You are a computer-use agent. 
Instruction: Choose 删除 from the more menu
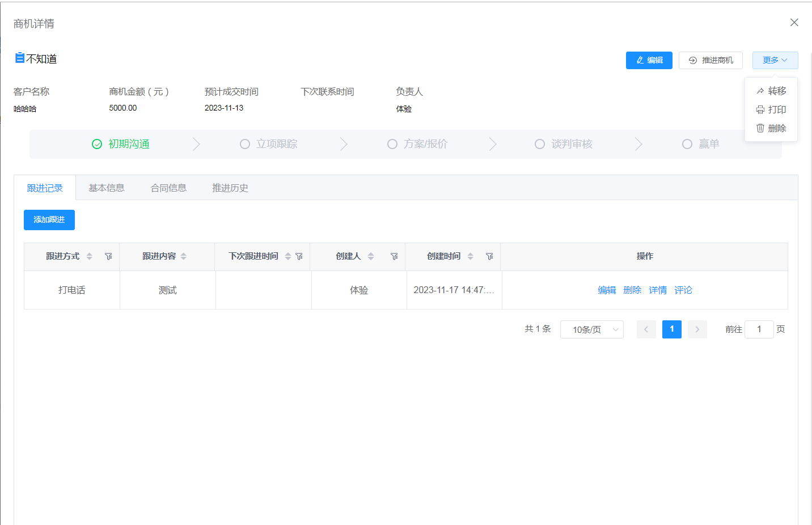click(x=771, y=129)
